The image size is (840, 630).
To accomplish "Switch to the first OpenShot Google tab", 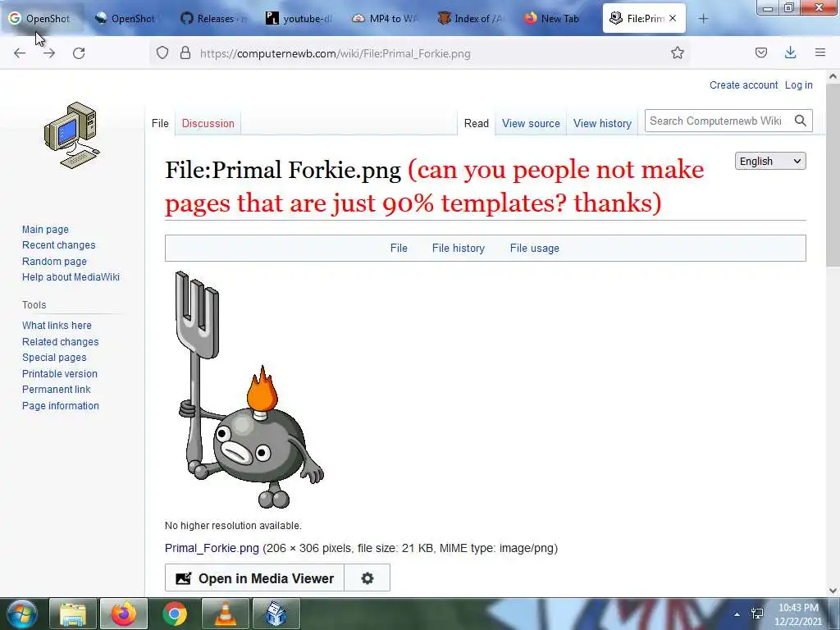I will point(42,19).
